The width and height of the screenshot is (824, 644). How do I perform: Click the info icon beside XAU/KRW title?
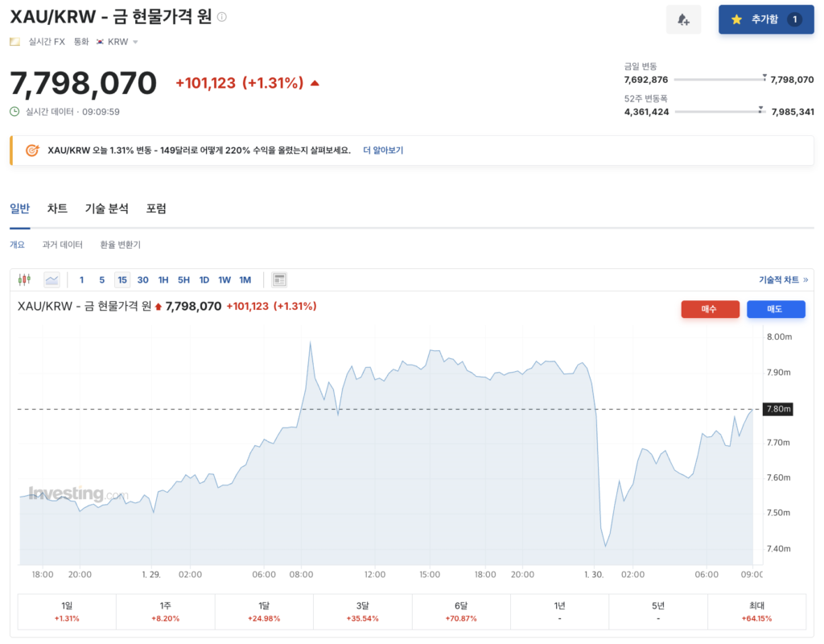(222, 17)
